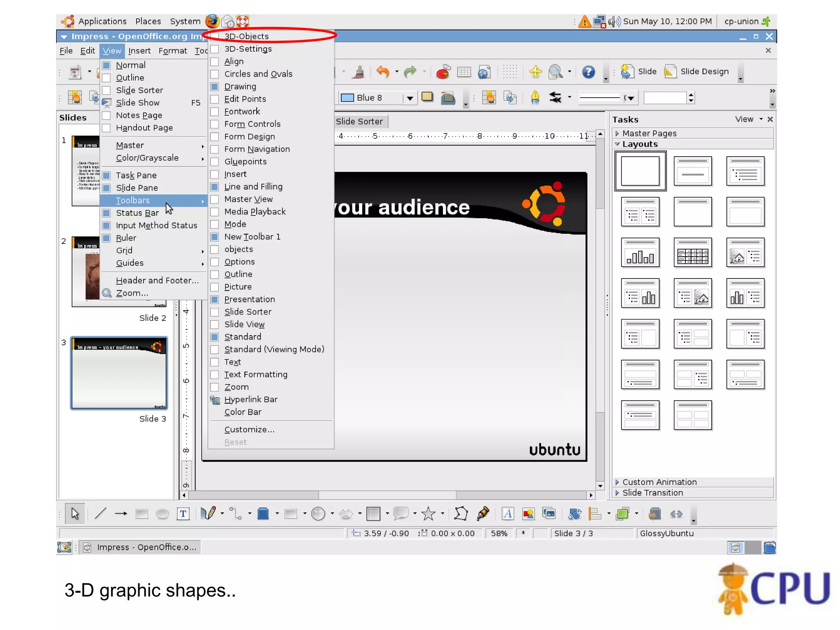This screenshot has width=840, height=630.
Task: Uncheck the Drawing toolbar option
Action: tap(215, 87)
